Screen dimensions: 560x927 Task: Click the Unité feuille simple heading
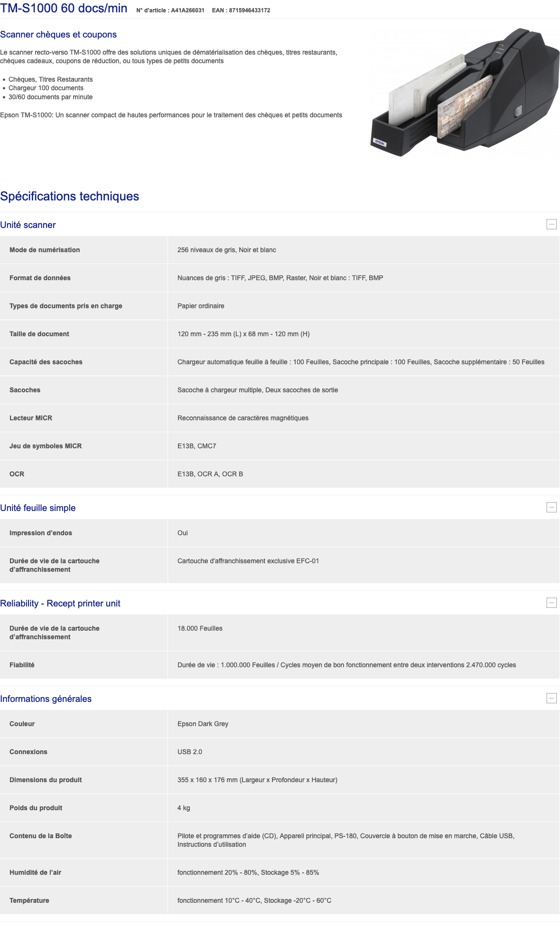pos(38,508)
